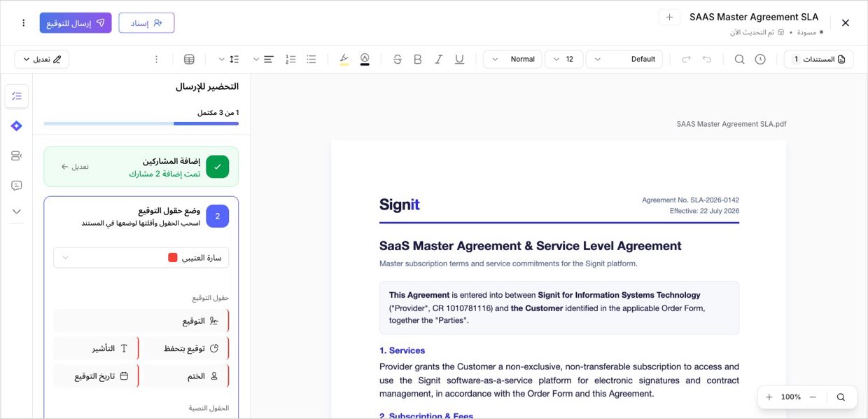This screenshot has width=868, height=419.
Task: Click the preparation progress bar
Action: click(141, 123)
